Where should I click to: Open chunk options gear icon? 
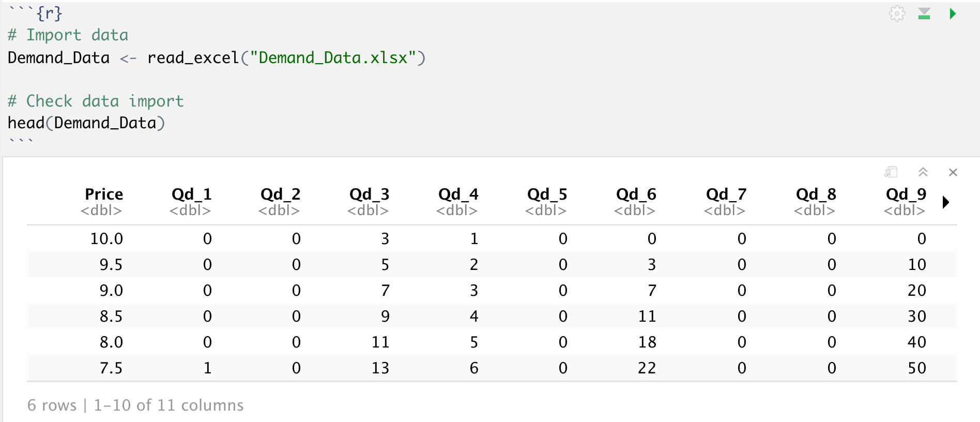pos(897,13)
